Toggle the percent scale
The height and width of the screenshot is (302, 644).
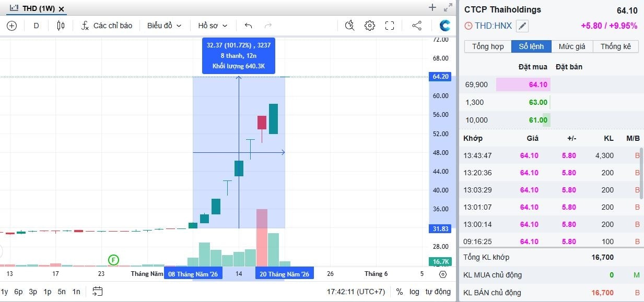click(400, 292)
